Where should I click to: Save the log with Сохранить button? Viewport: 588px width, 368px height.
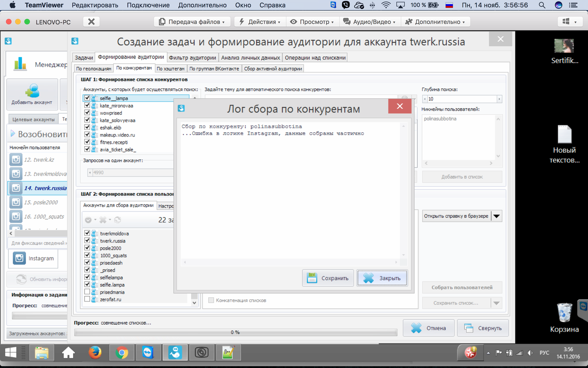coord(328,278)
